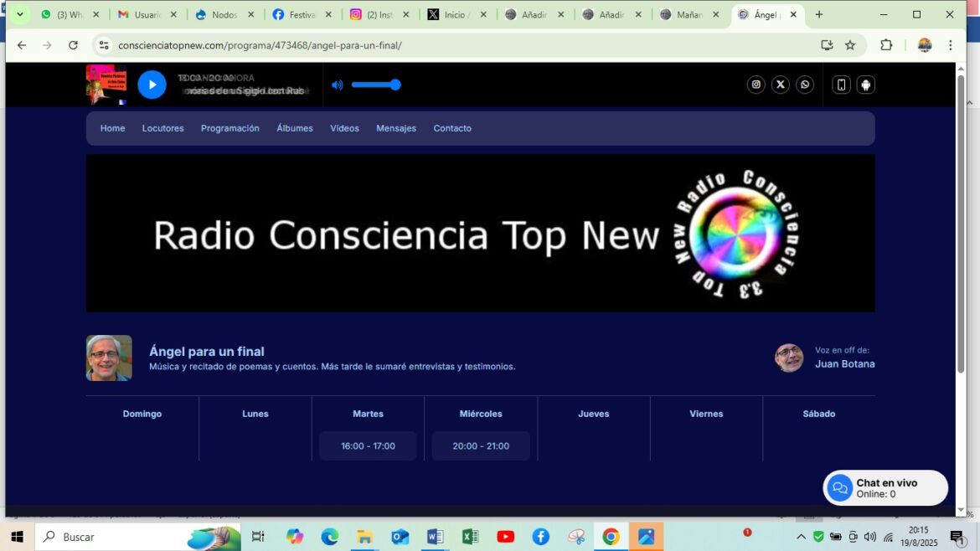Mute the radio player volume icon
The height and width of the screenshot is (551, 980).
pos(338,85)
